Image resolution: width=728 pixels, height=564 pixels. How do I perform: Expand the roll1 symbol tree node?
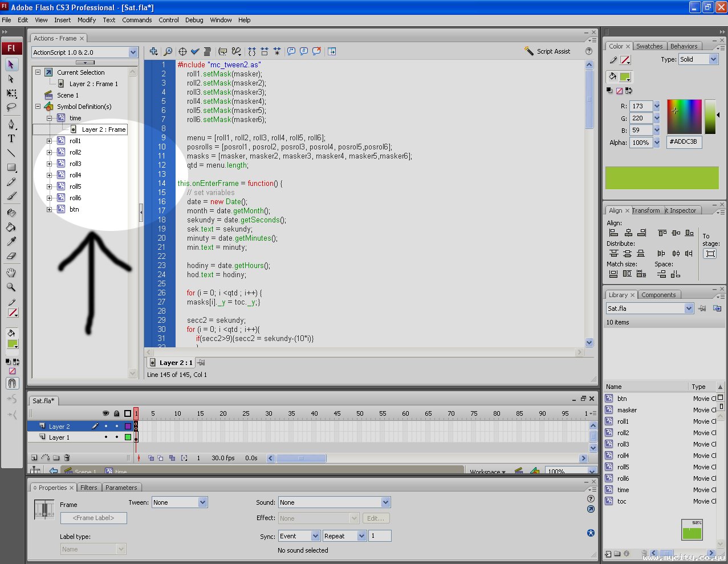[50, 141]
